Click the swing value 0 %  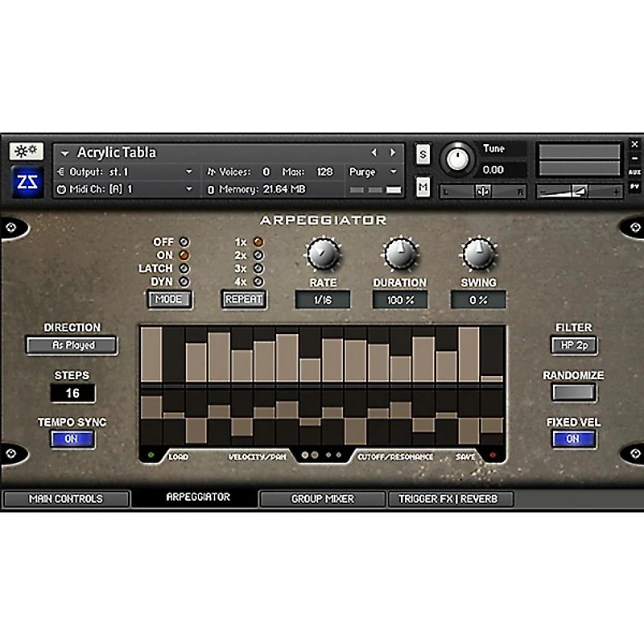point(478,300)
